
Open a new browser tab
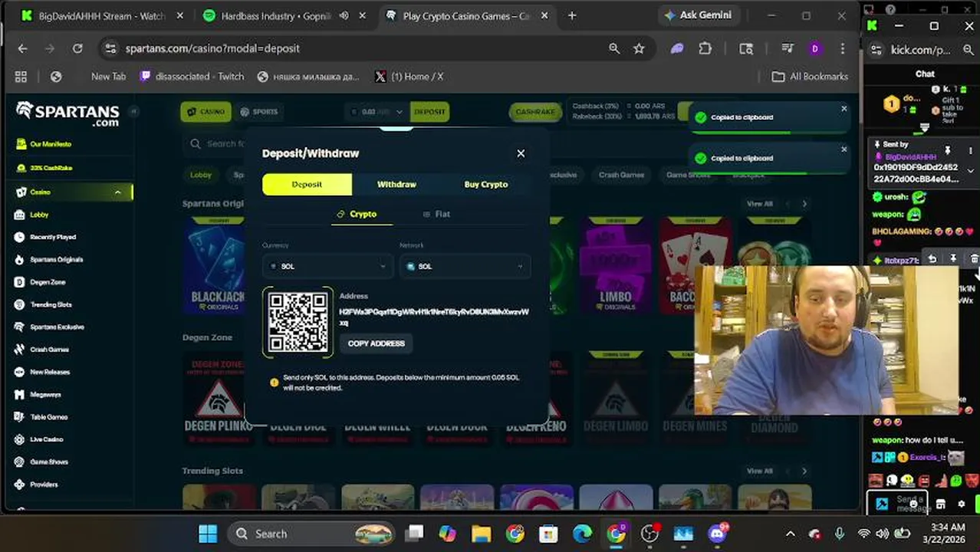coord(572,15)
